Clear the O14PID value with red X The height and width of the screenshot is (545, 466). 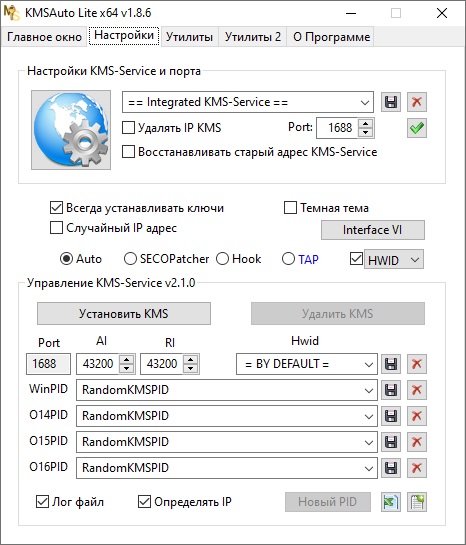point(417,416)
